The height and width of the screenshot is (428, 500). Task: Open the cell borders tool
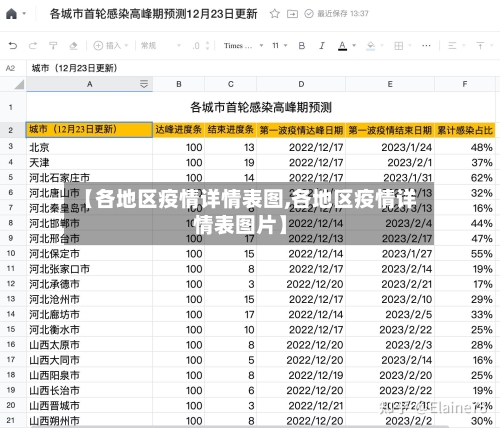coord(399,46)
